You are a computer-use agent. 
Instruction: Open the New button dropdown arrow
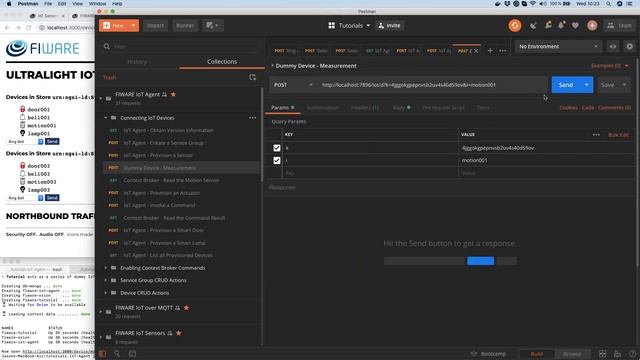pyautogui.click(x=133, y=25)
